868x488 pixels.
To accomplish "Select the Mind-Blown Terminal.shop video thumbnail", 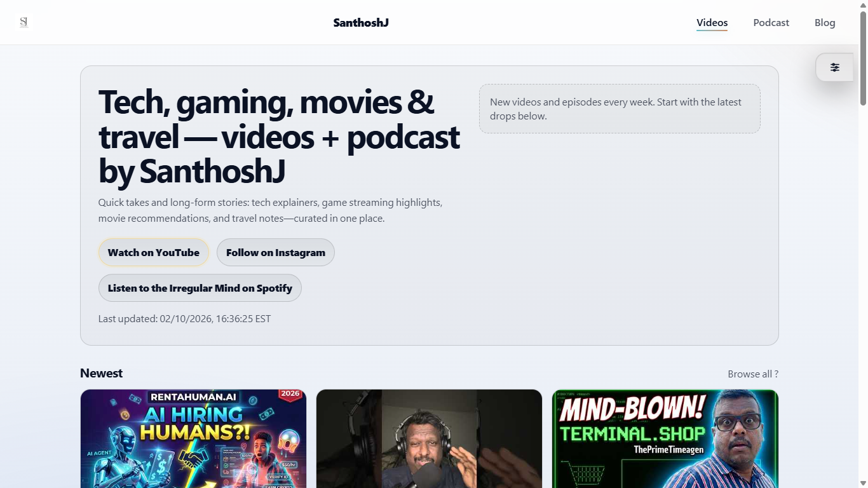I will pos(665,438).
